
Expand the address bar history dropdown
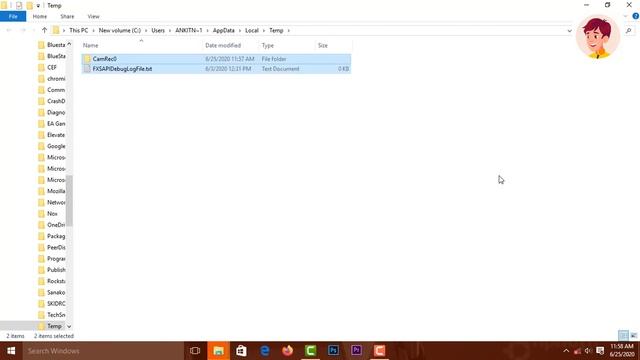coord(569,31)
